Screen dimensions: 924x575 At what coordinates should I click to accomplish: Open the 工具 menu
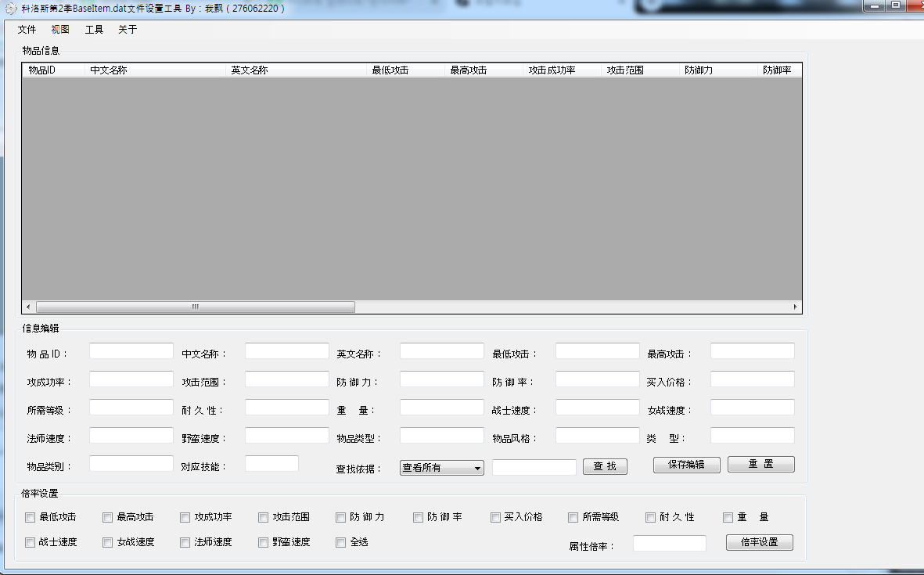click(x=94, y=30)
